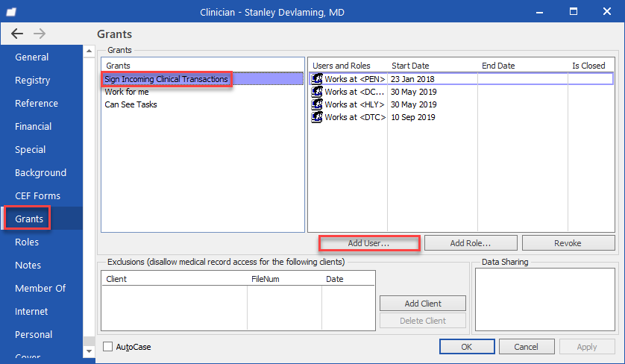Image resolution: width=625 pixels, height=364 pixels.
Task: Select the Can See Tasks grant
Action: (x=131, y=104)
